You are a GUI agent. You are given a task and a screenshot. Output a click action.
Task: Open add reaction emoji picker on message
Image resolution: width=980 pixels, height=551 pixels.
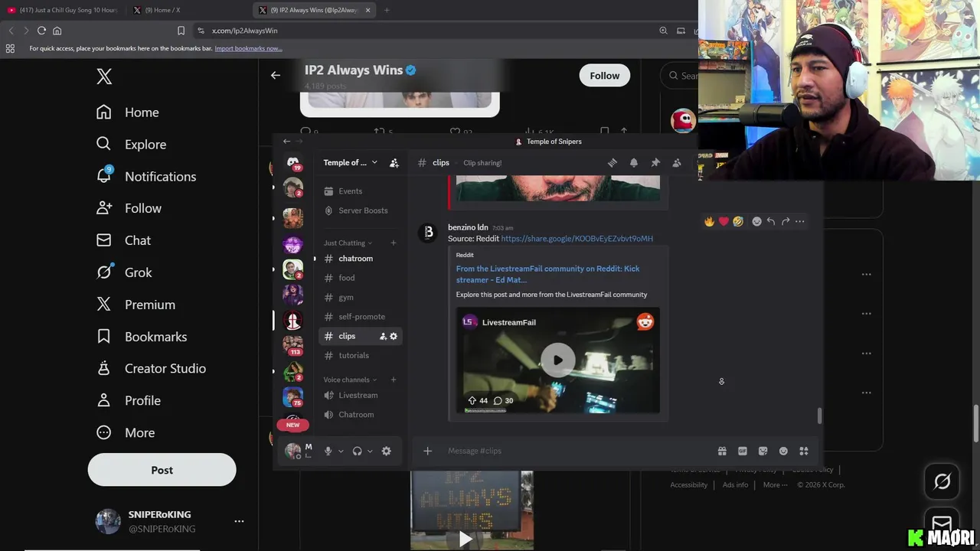click(x=756, y=221)
